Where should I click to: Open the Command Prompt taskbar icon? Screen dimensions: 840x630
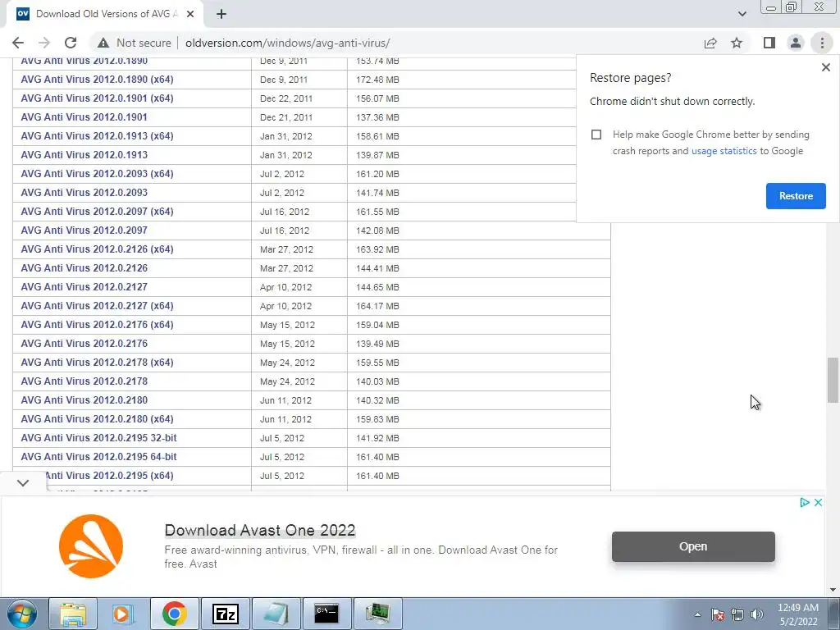click(326, 614)
